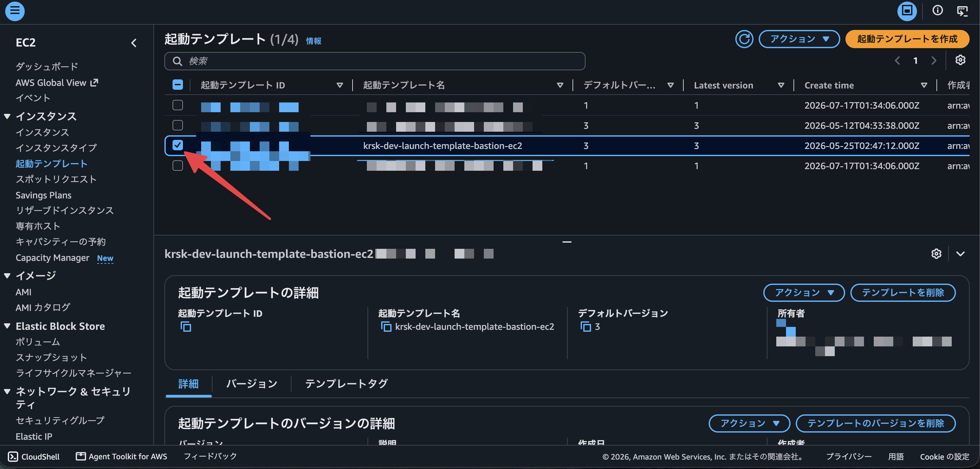Go to previous page of results
The height and width of the screenshot is (469, 980).
(897, 60)
